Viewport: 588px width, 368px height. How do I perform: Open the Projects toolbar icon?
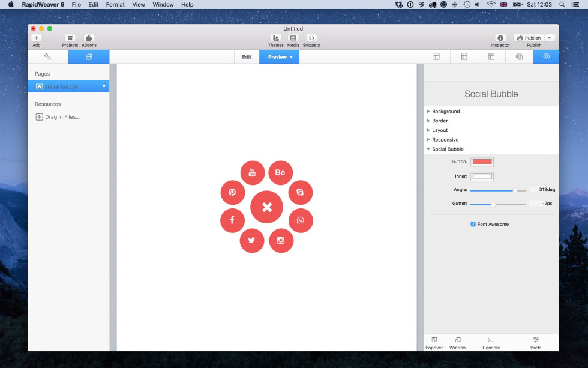[70, 38]
